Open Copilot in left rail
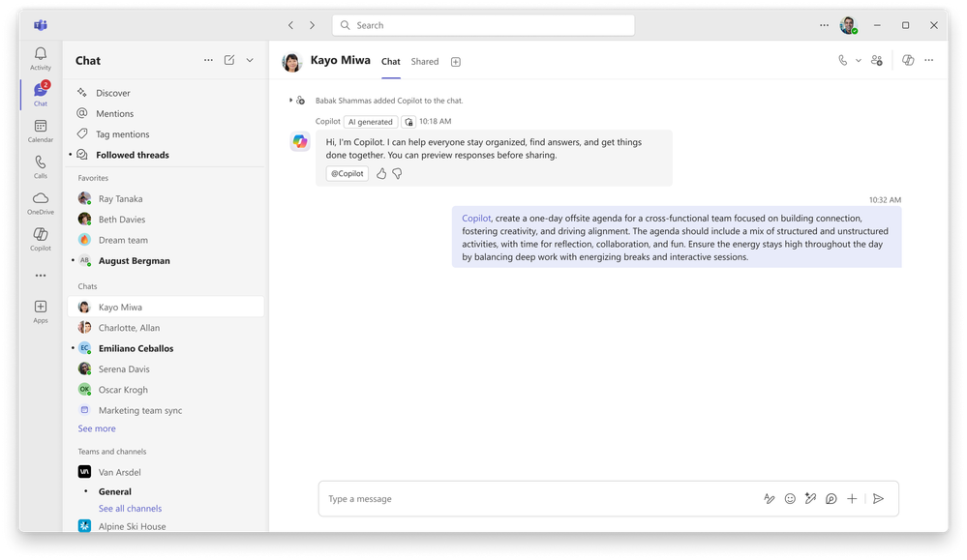 [x=41, y=239]
